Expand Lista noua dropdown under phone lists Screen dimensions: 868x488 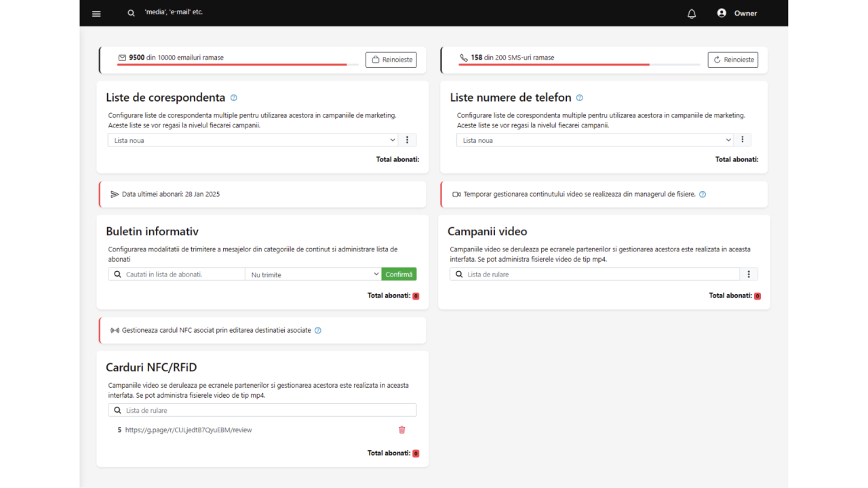(x=595, y=140)
